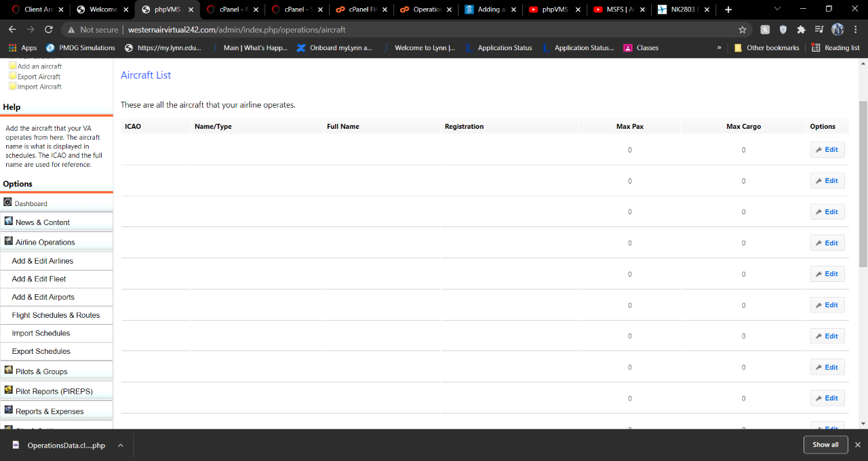Open the media control playlist icon
The width and height of the screenshot is (868, 461).
coord(819,30)
